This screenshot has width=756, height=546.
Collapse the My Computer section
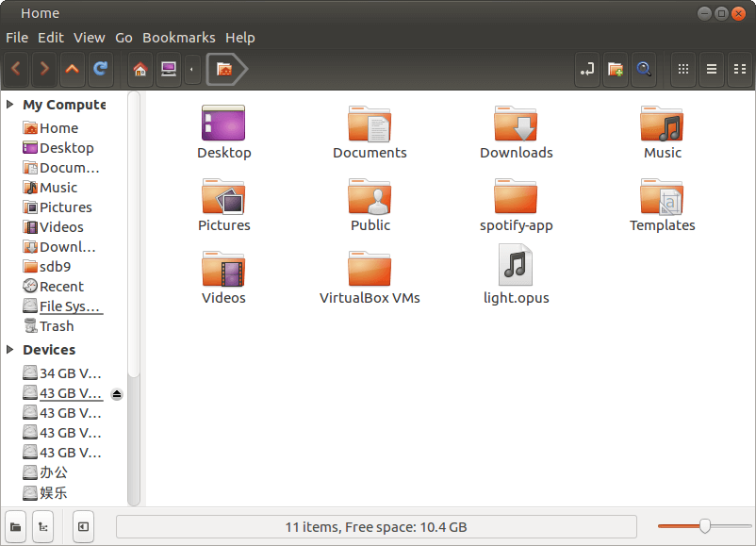[x=10, y=105]
